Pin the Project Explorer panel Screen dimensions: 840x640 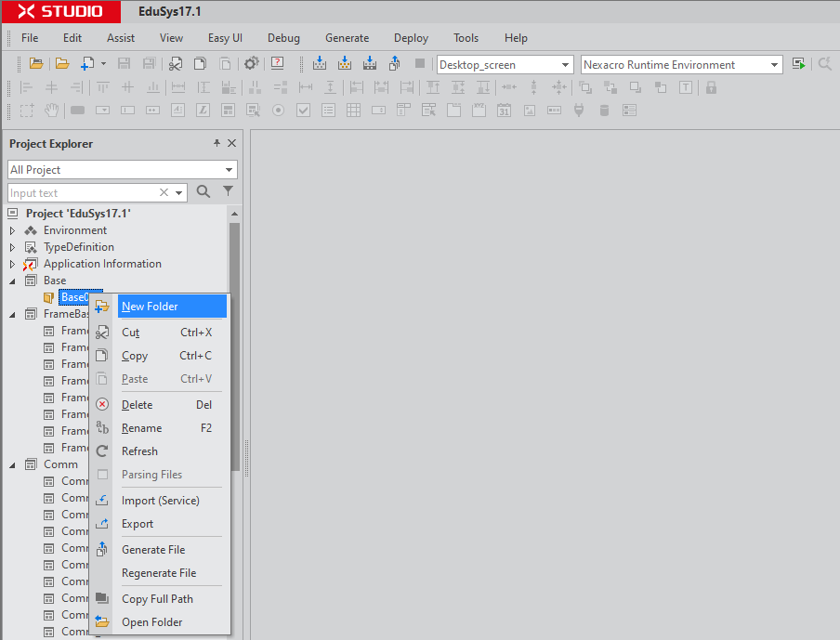217,143
